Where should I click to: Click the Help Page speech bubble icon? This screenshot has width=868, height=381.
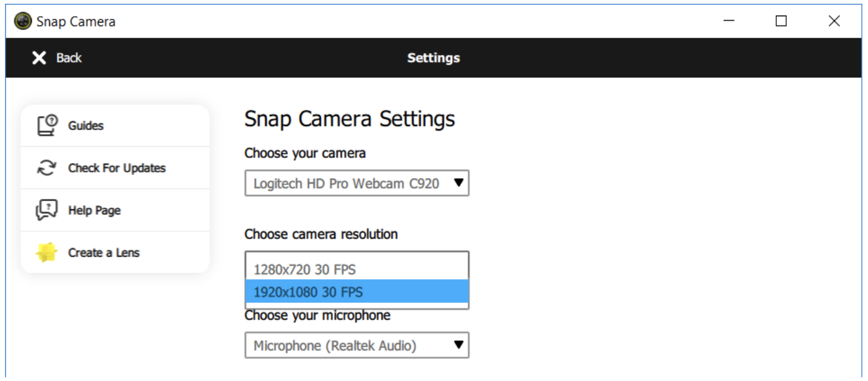(x=47, y=210)
